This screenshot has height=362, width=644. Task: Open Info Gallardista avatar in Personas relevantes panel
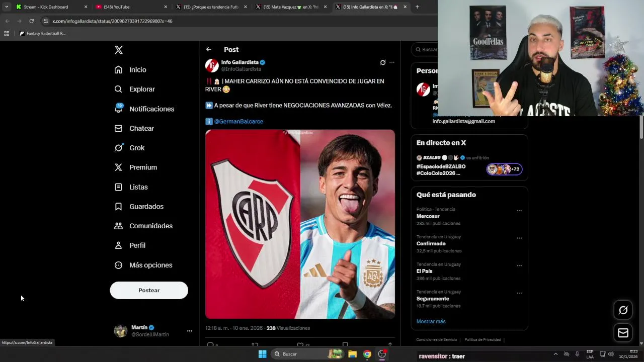click(x=423, y=89)
